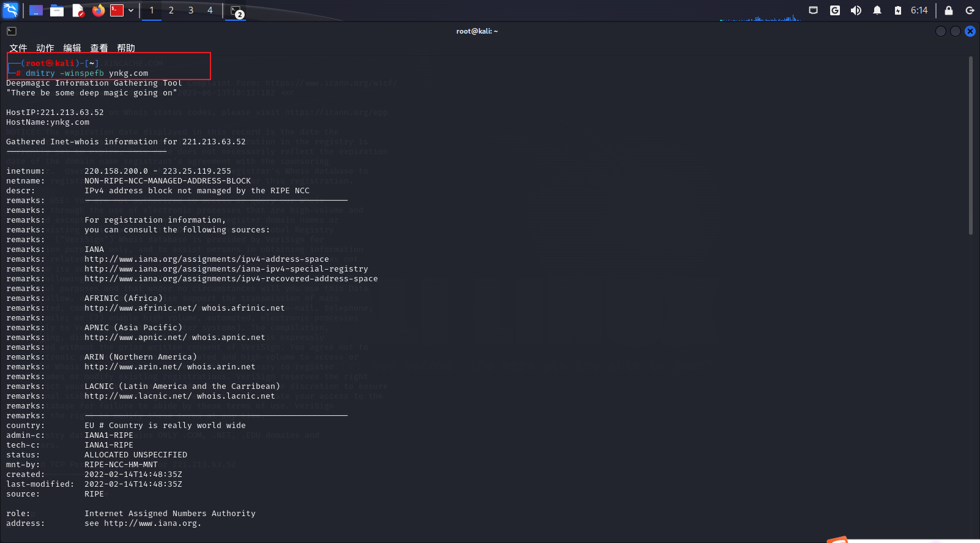The image size is (980, 543).
Task: Click the ALLOCATED UNSPECIFIED status value
Action: click(x=136, y=455)
